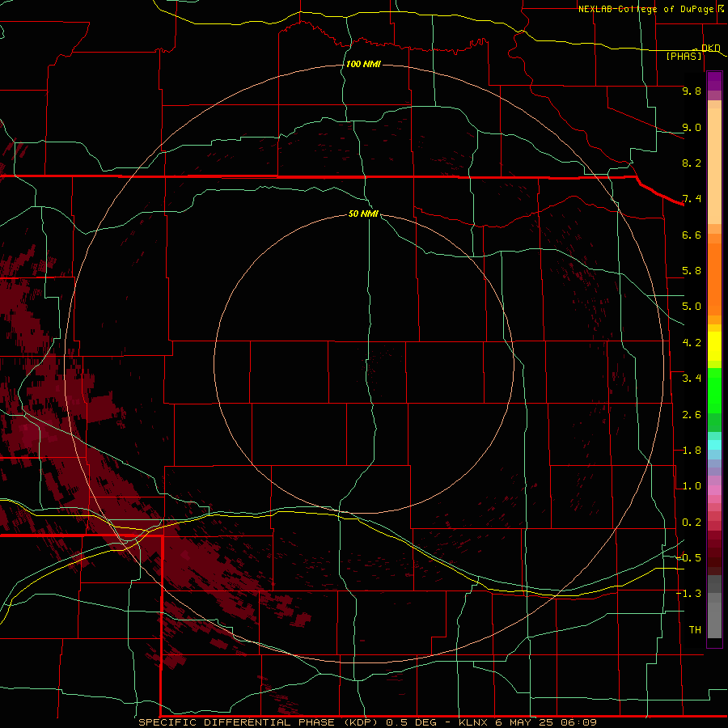
Task: Click the NEXLAB-College of DuPage label
Action: click(645, 9)
